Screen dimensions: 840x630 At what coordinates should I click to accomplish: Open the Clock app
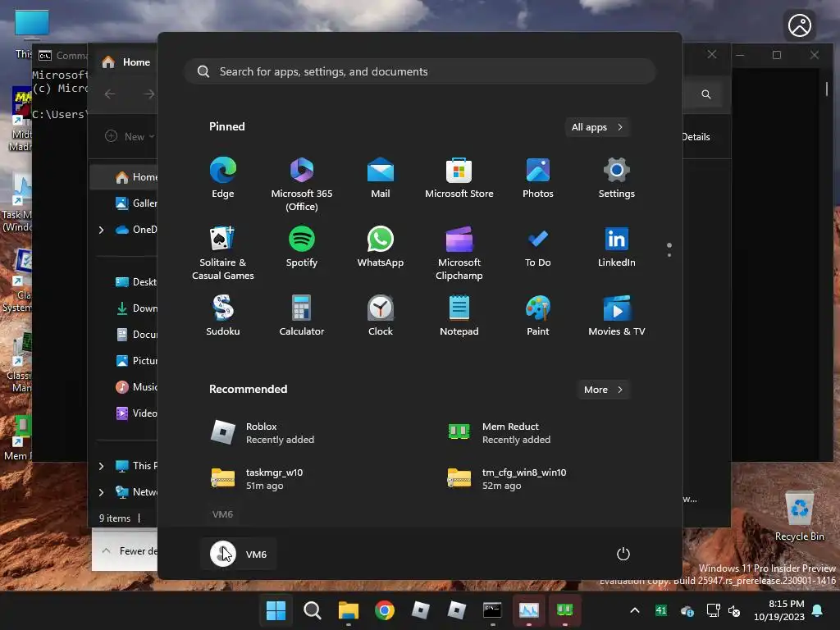(x=381, y=316)
